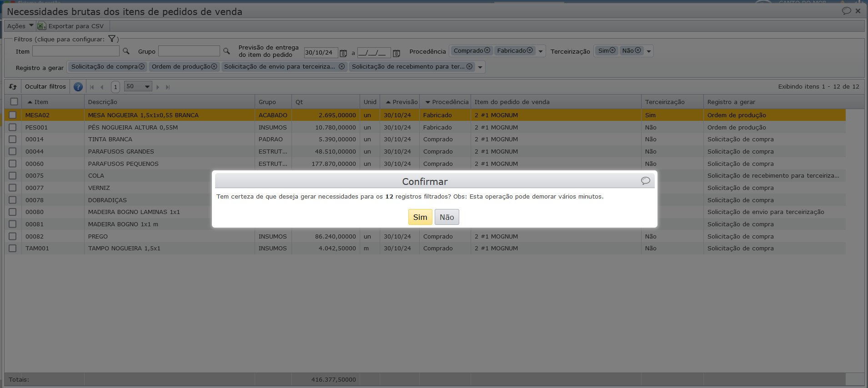Screen dimensions: 868x388
Task: Go to last page arrow
Action: (168, 87)
